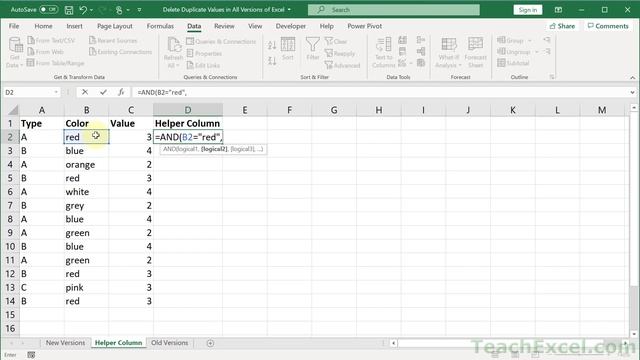Click the Sort A to Z icon
Image resolution: width=640 pixels, height=360 pixels.
point(272,44)
